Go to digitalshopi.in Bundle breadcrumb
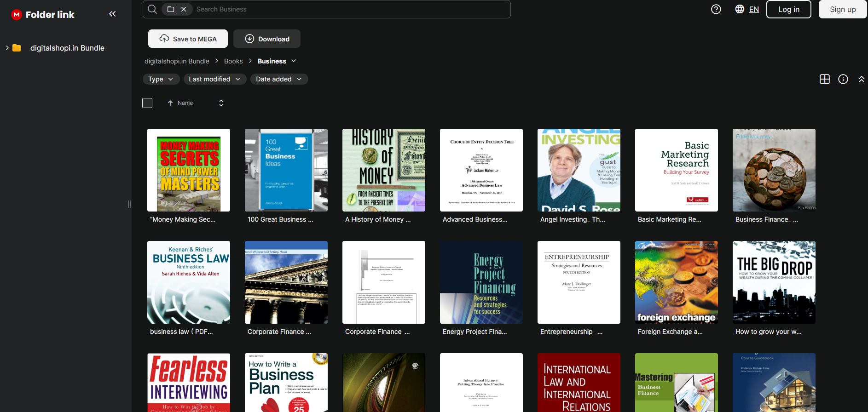868x412 pixels. [177, 61]
